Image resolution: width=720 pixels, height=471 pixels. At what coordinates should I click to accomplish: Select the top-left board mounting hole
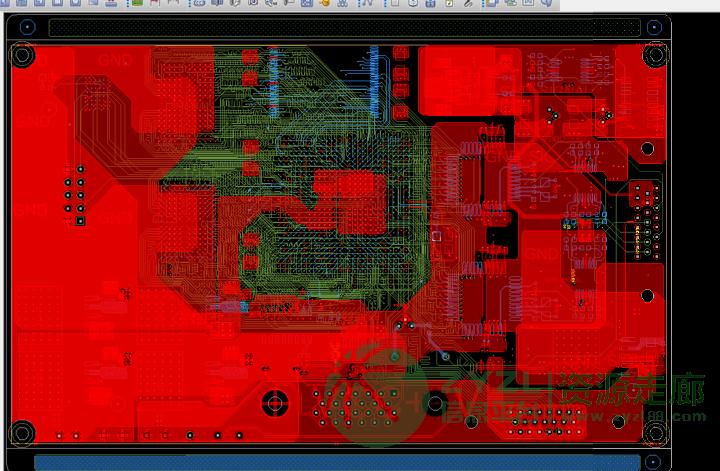click(22, 55)
